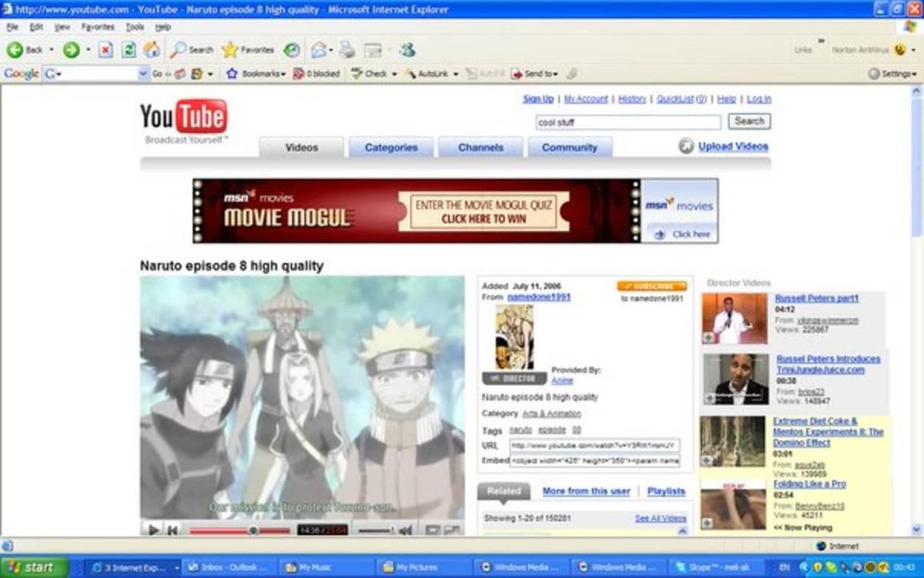Viewport: 924px width, 578px height.
Task: Click the Sign Up link
Action: [538, 99]
